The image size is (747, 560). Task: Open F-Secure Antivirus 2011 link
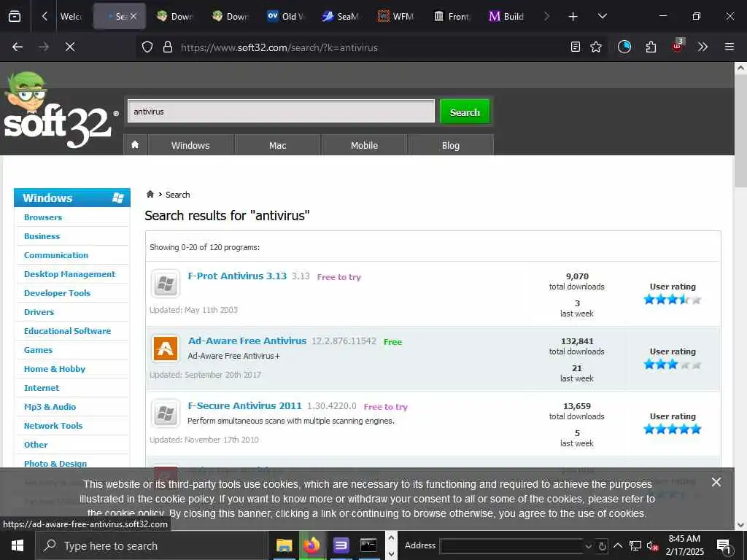245,405
